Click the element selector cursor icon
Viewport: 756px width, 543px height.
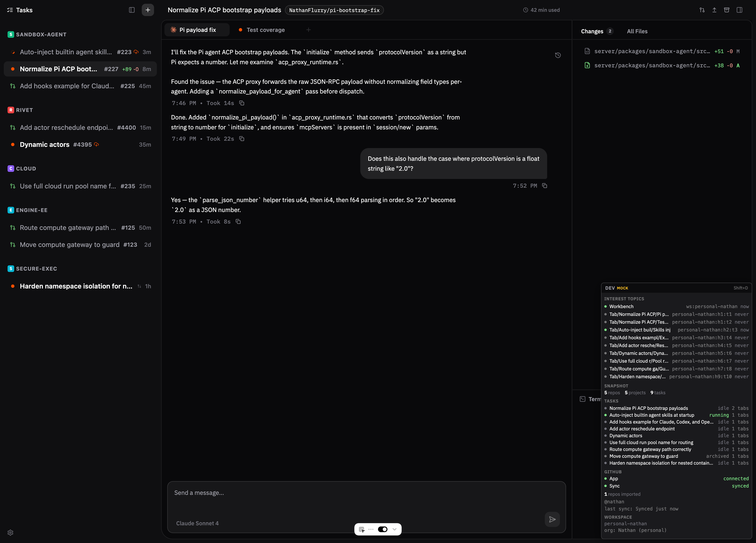pos(362,529)
